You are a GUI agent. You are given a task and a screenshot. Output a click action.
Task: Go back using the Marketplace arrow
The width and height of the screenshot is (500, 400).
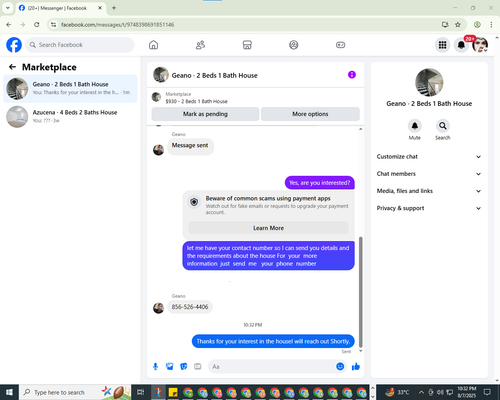click(x=12, y=67)
